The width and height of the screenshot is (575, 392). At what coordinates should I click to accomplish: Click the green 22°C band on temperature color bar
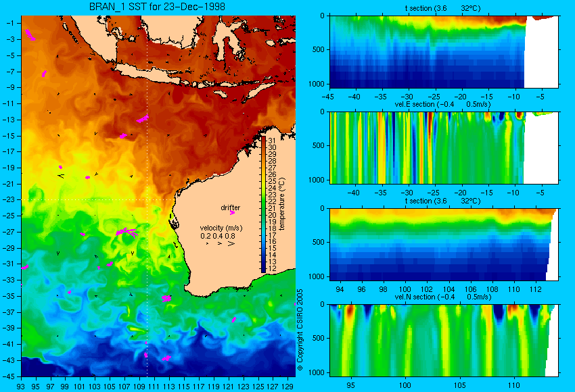(263, 201)
